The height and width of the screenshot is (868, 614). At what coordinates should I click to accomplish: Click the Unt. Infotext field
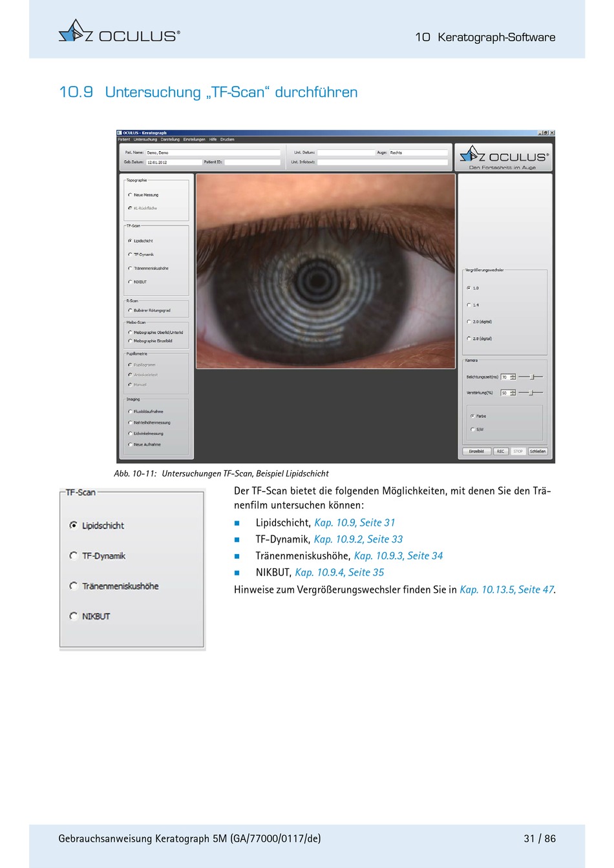click(382, 162)
